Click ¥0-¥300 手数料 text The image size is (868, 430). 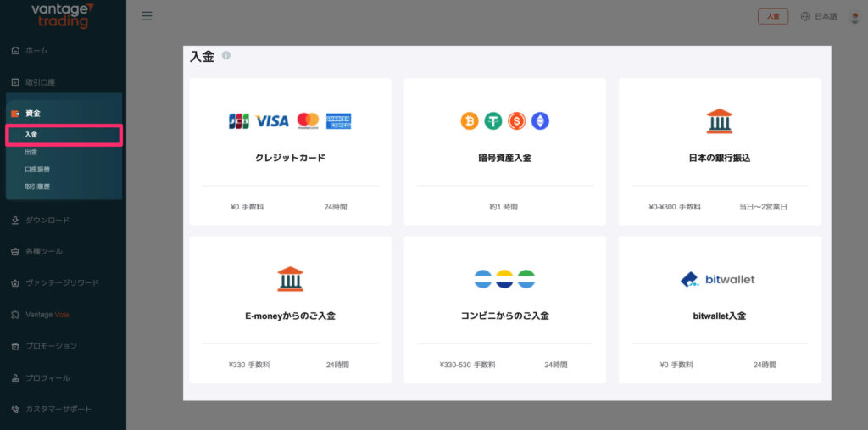point(675,207)
